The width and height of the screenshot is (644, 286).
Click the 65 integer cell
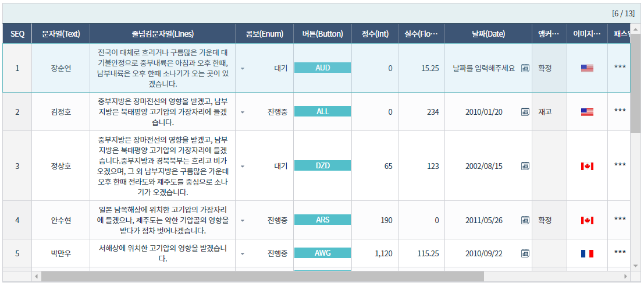click(x=375, y=166)
